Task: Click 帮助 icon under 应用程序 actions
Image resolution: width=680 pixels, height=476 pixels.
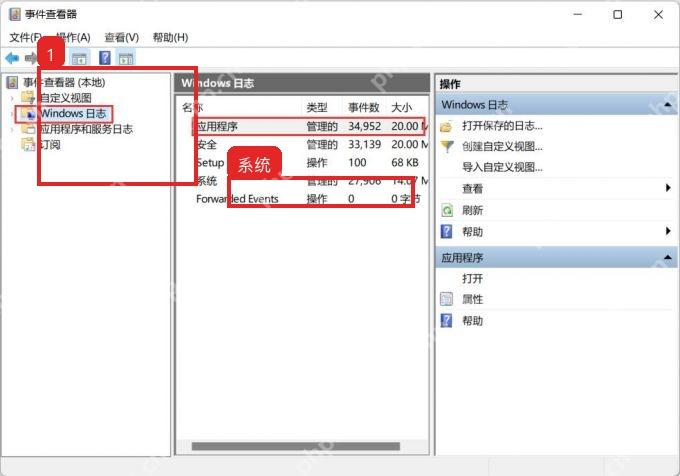Action: [x=446, y=321]
